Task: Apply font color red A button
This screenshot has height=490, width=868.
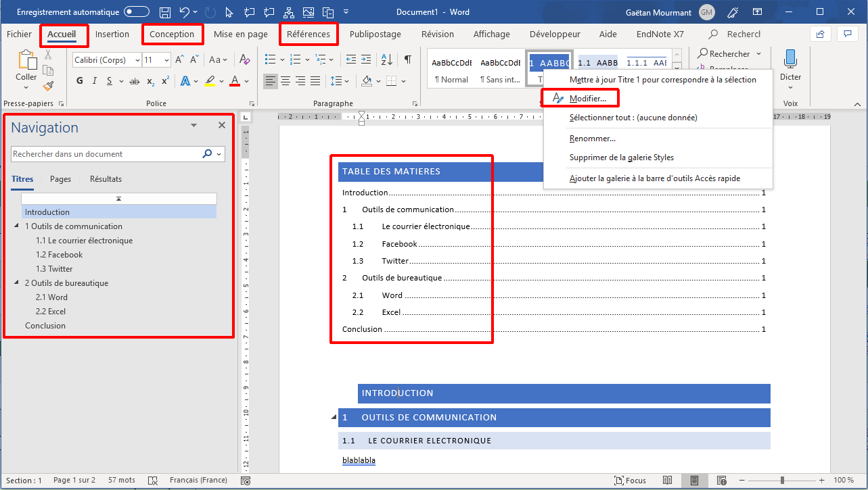Action: tap(235, 81)
